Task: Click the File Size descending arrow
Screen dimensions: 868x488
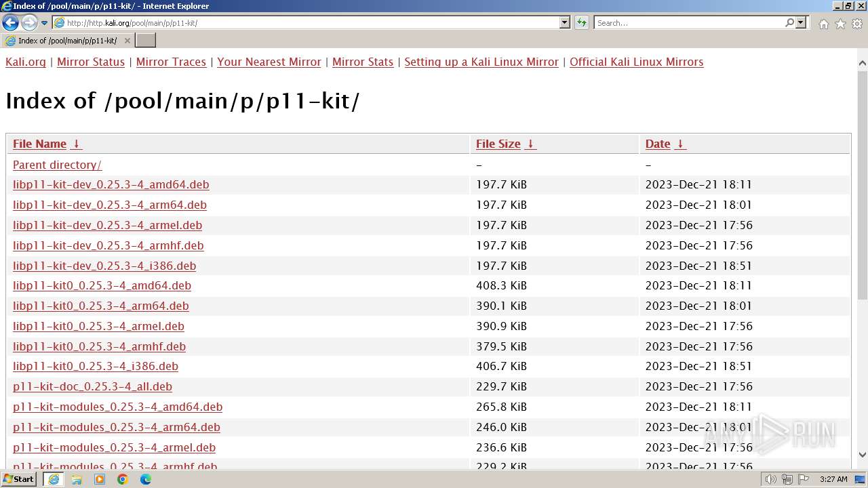Action: tap(531, 144)
